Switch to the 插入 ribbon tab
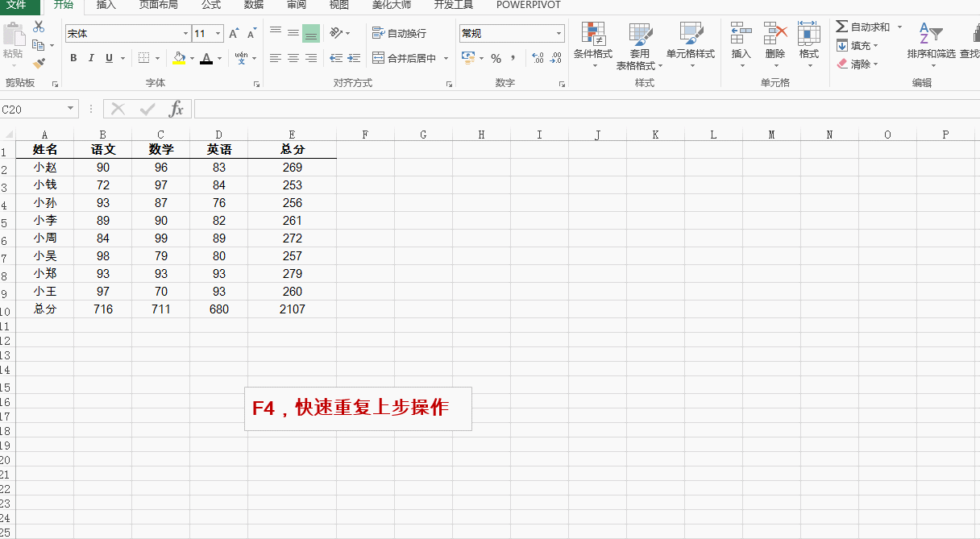This screenshot has height=539, width=980. click(x=106, y=5)
